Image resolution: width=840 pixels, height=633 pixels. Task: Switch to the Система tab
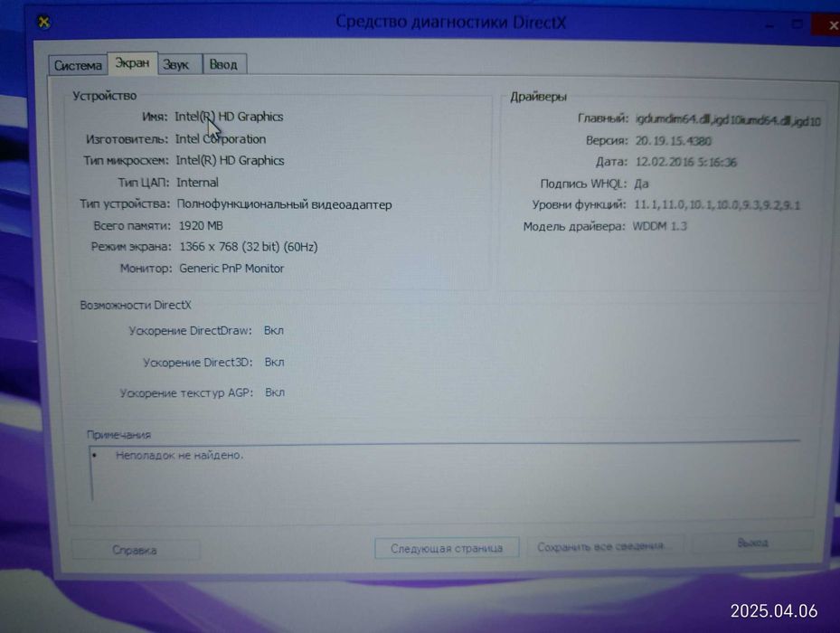pos(77,65)
